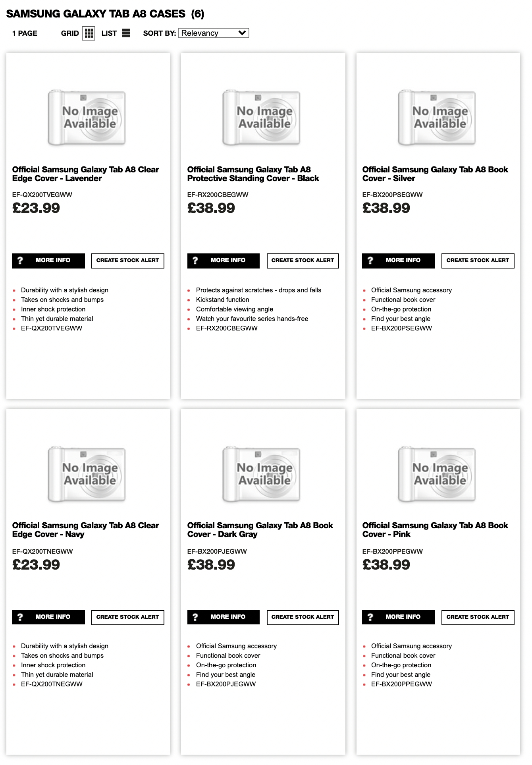532x765 pixels.
Task: Click More Info for Dark Gray Book Cover
Action: [224, 617]
